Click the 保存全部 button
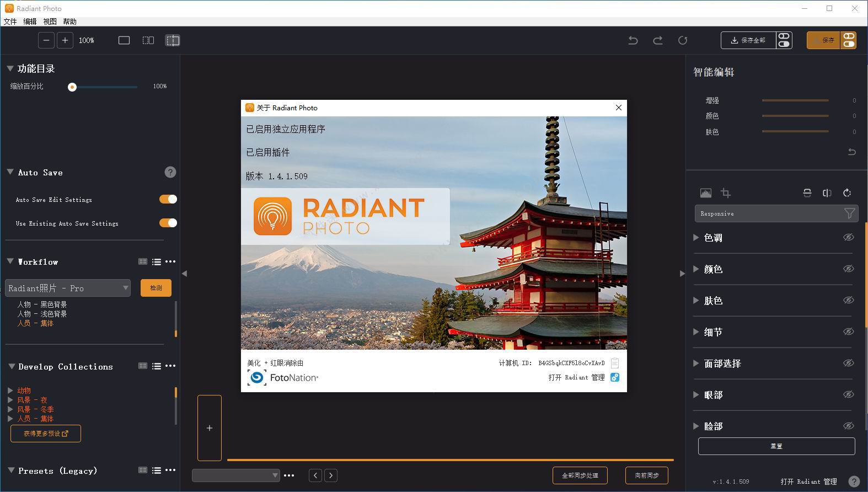This screenshot has height=492, width=868. [748, 40]
